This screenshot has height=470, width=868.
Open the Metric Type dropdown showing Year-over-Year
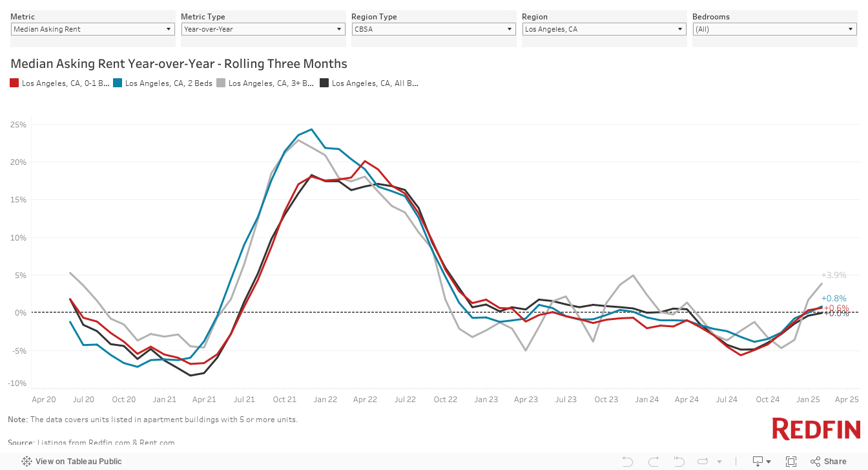click(263, 29)
